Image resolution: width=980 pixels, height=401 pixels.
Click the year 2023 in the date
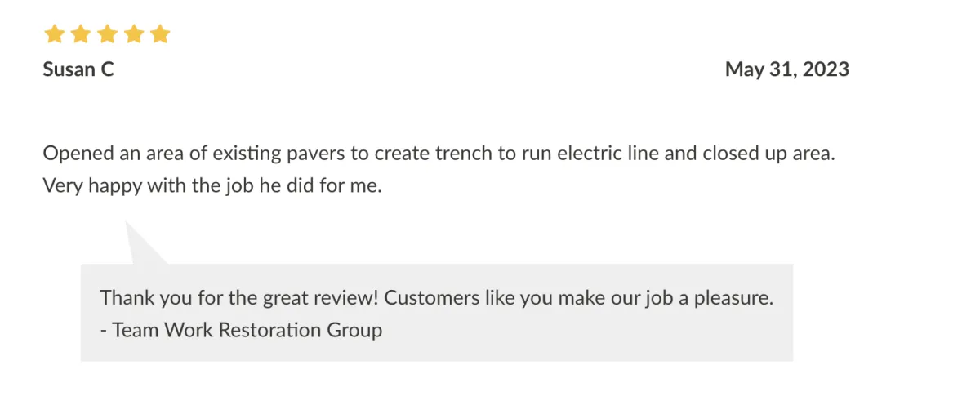click(x=826, y=69)
